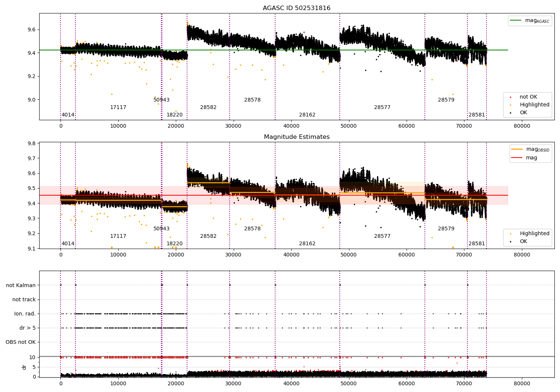560x392 pixels.
Task: Click obsid label 28582 in Magnitude Estimates plot
Action: 208,236
